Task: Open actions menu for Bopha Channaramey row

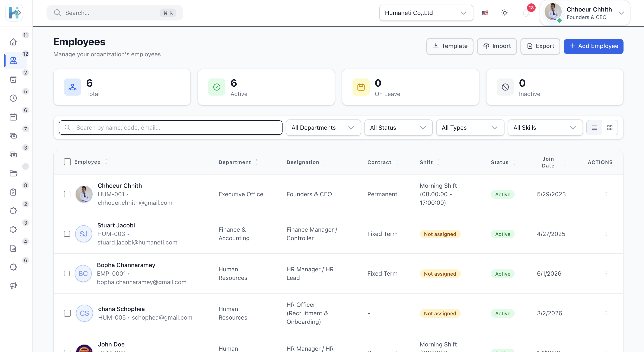Action: coord(606,273)
